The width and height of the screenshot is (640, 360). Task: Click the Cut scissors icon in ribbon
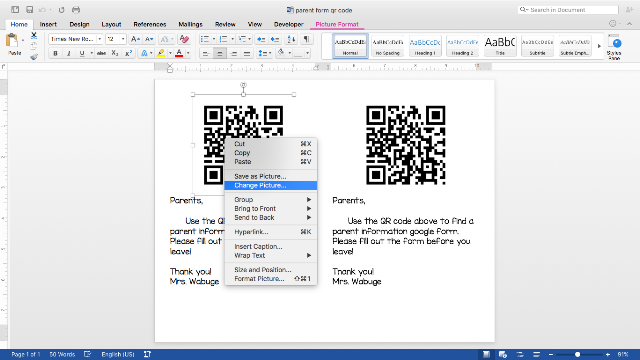click(34, 36)
